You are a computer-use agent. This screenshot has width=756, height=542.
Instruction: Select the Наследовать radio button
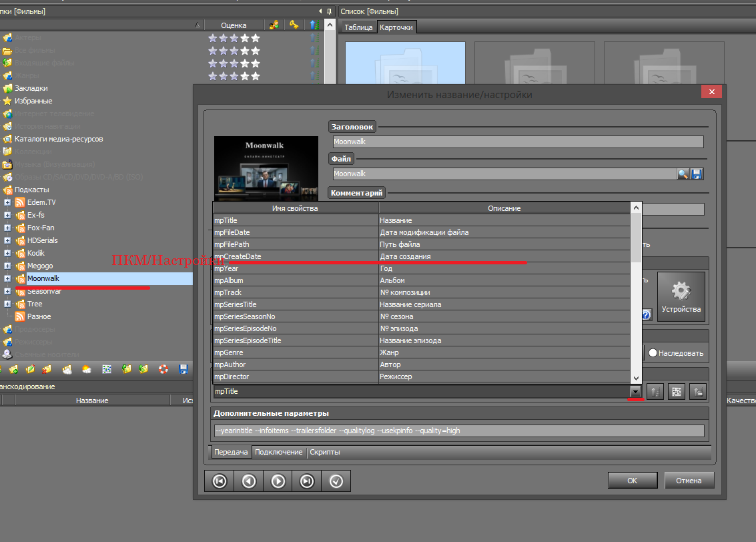(x=653, y=353)
